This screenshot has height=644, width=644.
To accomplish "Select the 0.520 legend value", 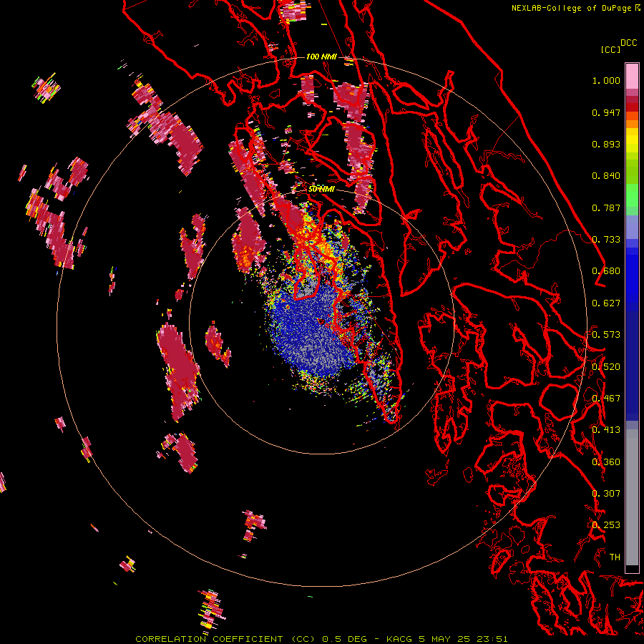I will [x=606, y=367].
